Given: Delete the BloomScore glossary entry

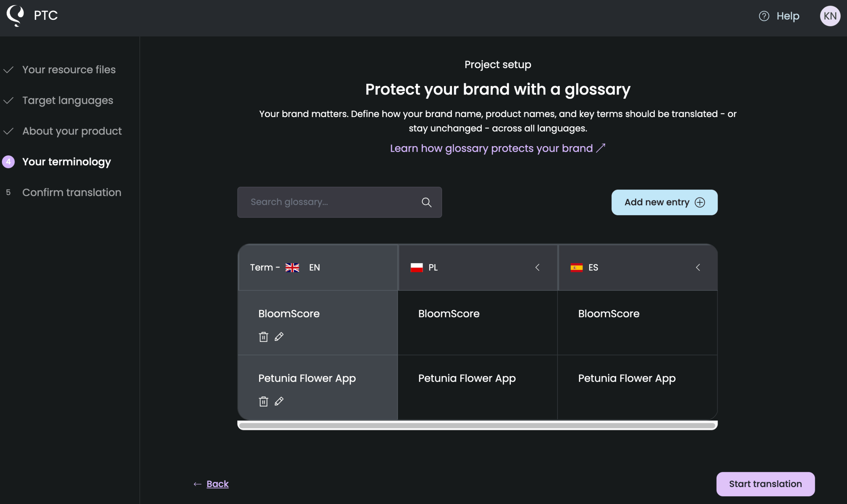Looking at the screenshot, I should (263, 337).
